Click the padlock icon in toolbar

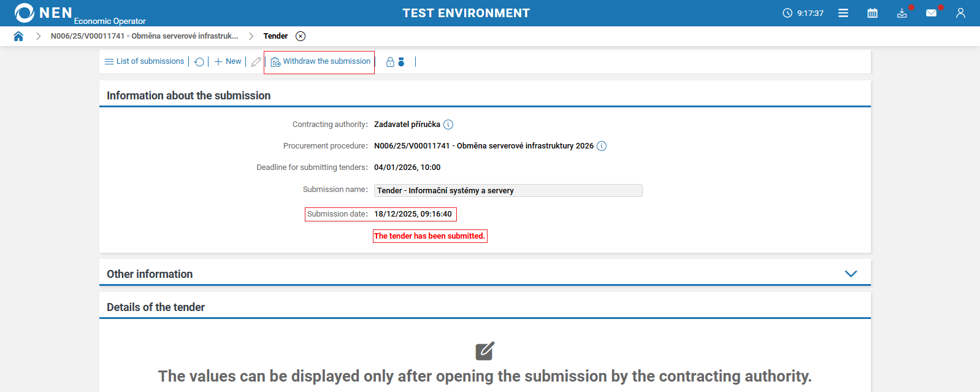[x=390, y=62]
